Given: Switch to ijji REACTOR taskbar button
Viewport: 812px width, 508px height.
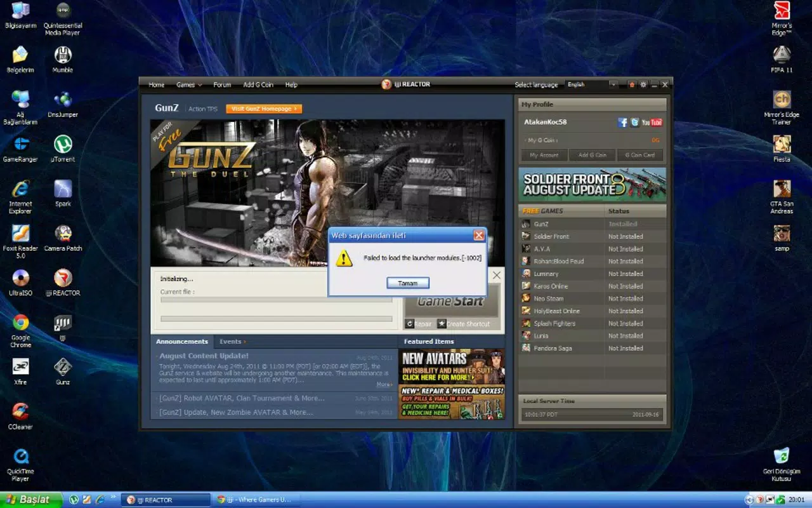Looking at the screenshot, I should click(x=167, y=500).
